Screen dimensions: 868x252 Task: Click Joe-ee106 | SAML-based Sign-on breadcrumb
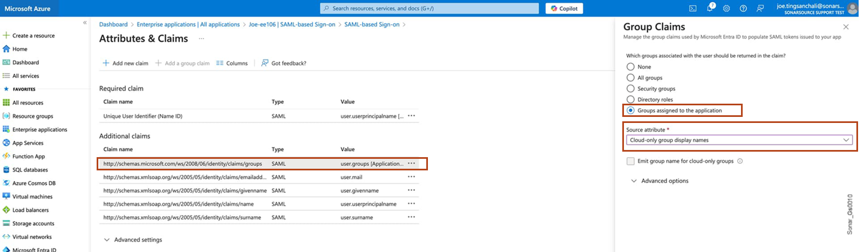pos(292,24)
